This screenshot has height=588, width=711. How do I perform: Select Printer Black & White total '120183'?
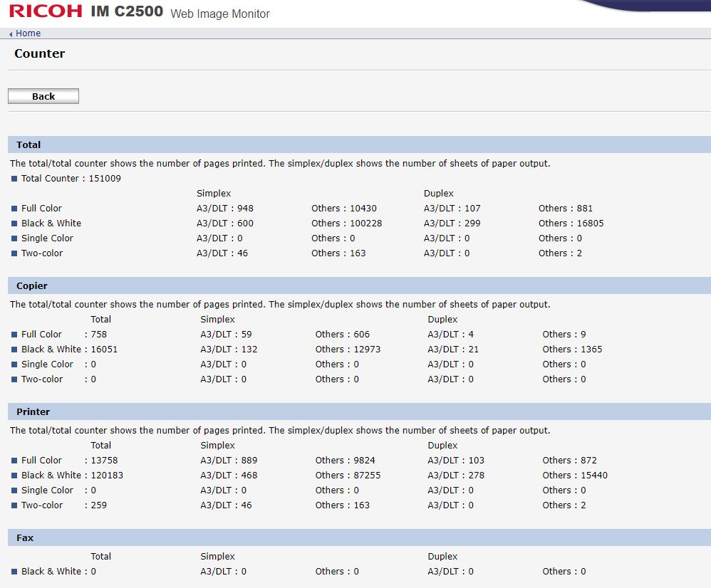click(x=107, y=475)
